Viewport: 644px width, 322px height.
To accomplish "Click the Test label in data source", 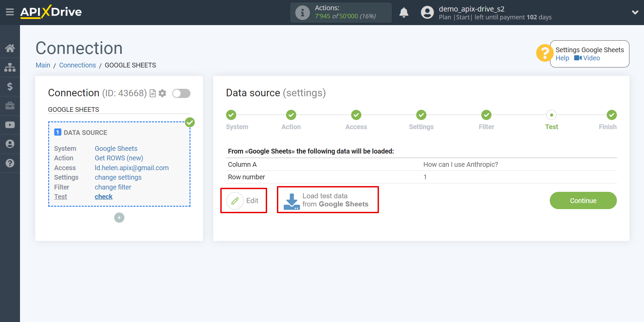I will pyautogui.click(x=60, y=197).
